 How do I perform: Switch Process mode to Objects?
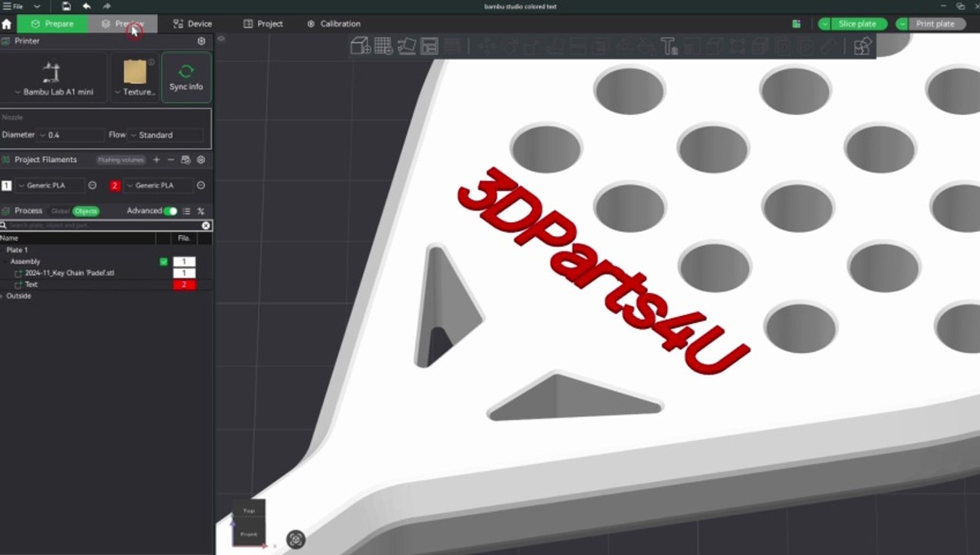click(86, 211)
